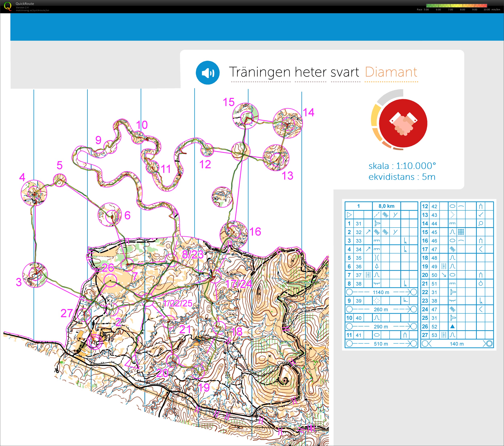This screenshot has height=446, width=504.
Task: Click control number 13 on the map
Action: 287,176
